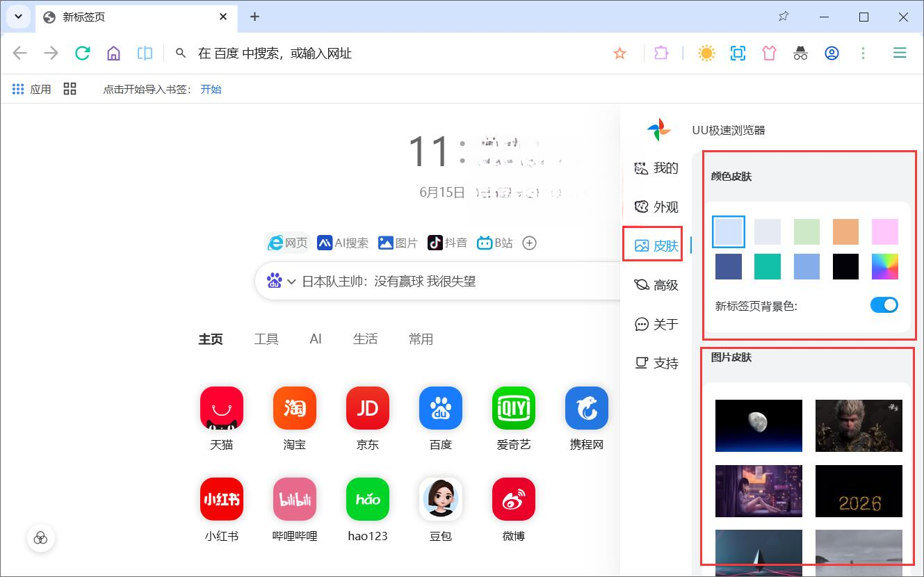
Task: Click the pin icon in title bar
Action: coord(784,16)
